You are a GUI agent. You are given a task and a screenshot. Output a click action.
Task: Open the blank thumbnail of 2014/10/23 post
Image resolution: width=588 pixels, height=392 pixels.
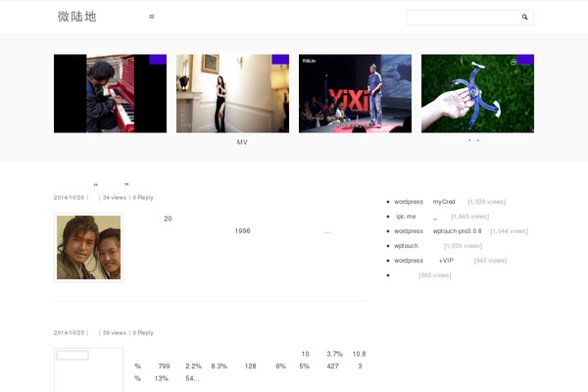88,369
